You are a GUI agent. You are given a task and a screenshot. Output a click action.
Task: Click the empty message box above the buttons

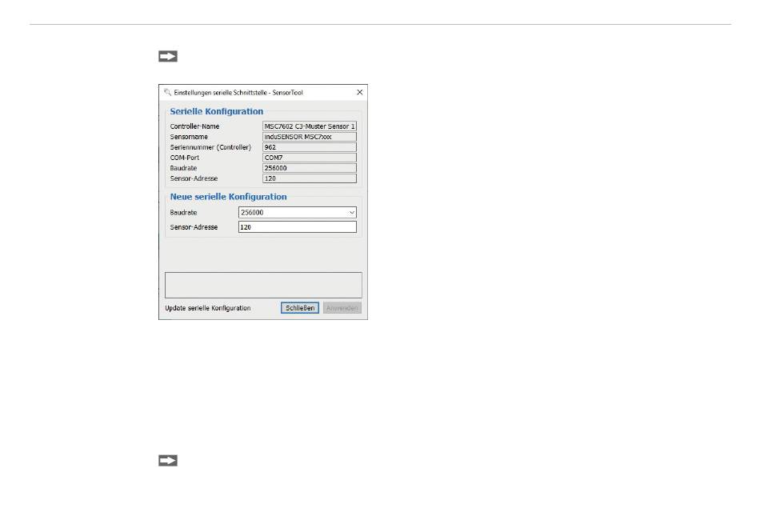coord(263,285)
